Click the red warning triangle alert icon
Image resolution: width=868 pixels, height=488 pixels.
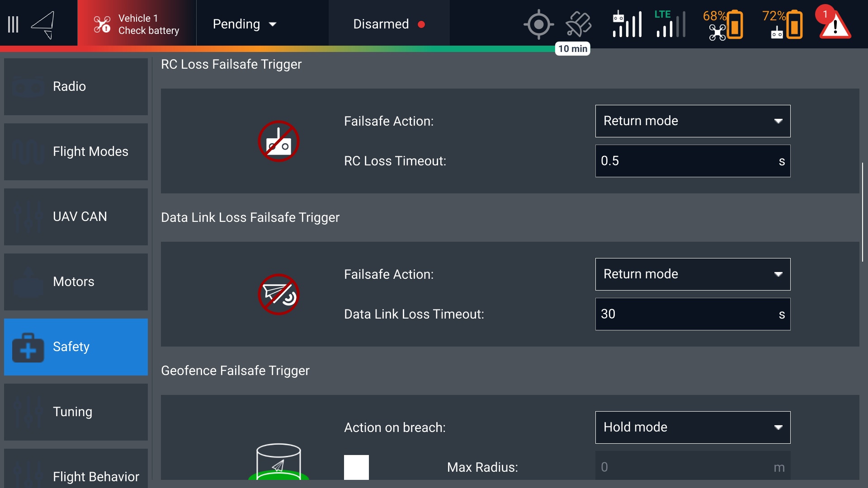pyautogui.click(x=835, y=24)
